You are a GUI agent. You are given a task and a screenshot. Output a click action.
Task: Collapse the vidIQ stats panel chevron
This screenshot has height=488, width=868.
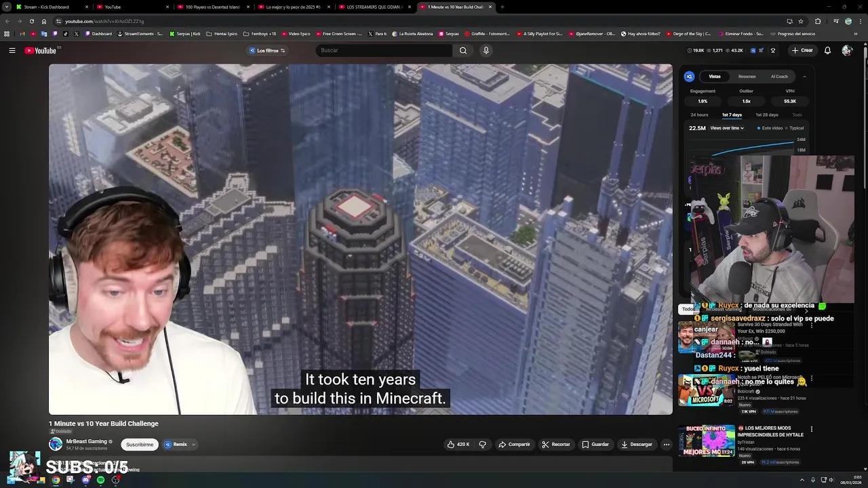coord(804,77)
